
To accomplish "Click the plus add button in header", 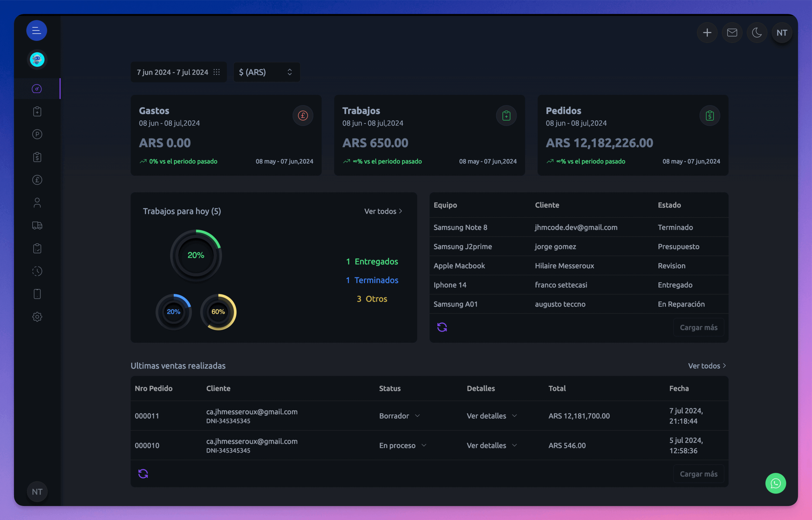I will (707, 33).
